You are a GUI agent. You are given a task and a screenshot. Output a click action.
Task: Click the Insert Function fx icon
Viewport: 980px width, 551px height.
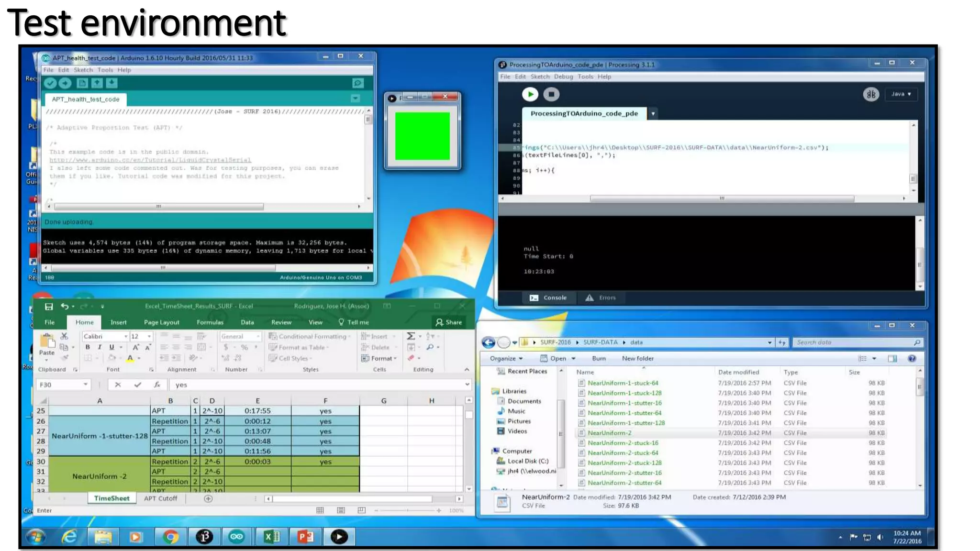coord(157,385)
